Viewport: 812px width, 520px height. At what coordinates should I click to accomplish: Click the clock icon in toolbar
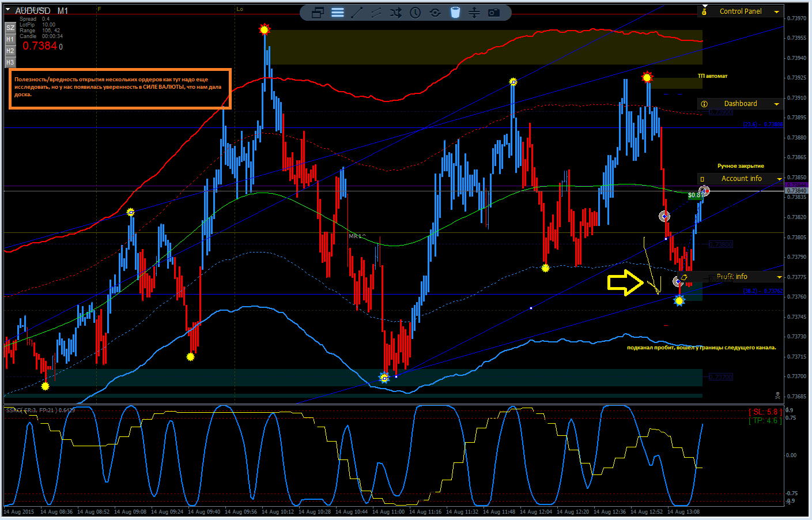click(415, 13)
